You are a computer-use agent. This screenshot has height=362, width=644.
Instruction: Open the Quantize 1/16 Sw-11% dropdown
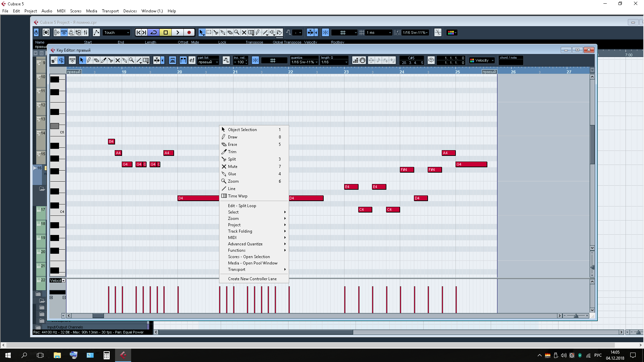pos(304,62)
